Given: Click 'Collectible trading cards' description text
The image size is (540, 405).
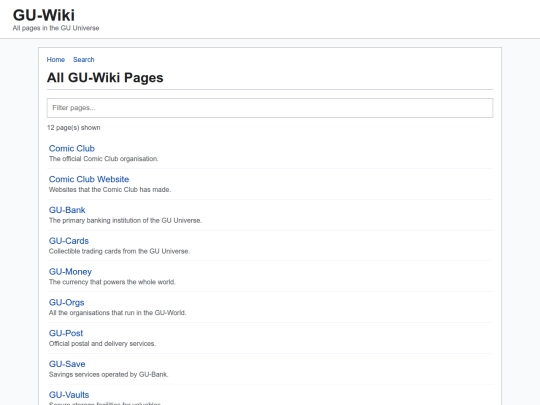Looking at the screenshot, I should [x=119, y=251].
